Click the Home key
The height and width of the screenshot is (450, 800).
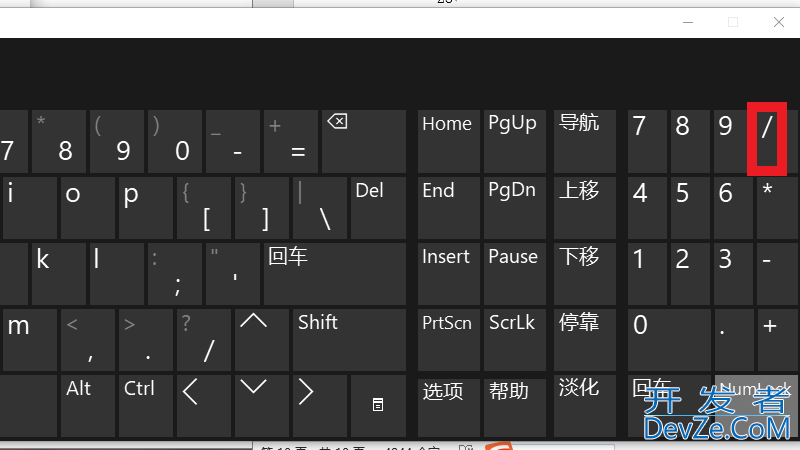(448, 141)
